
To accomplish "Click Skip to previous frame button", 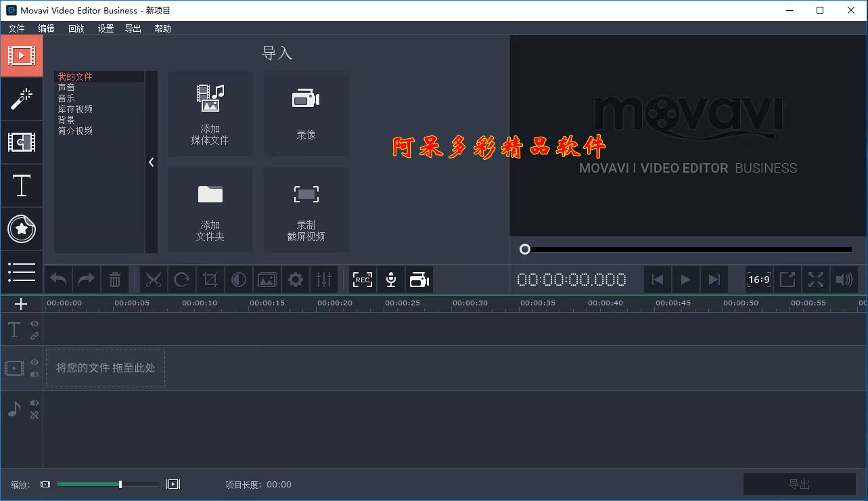I will 657,280.
